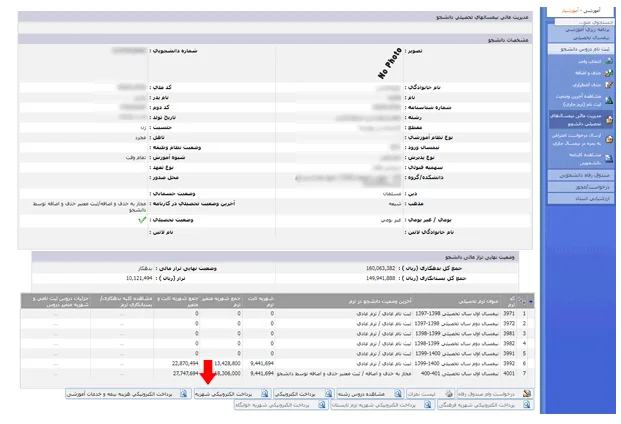Click term code 4001 cell

coord(509,373)
